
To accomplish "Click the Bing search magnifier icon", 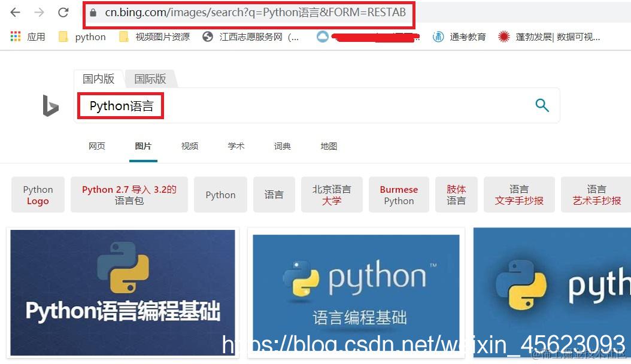I will [x=542, y=105].
